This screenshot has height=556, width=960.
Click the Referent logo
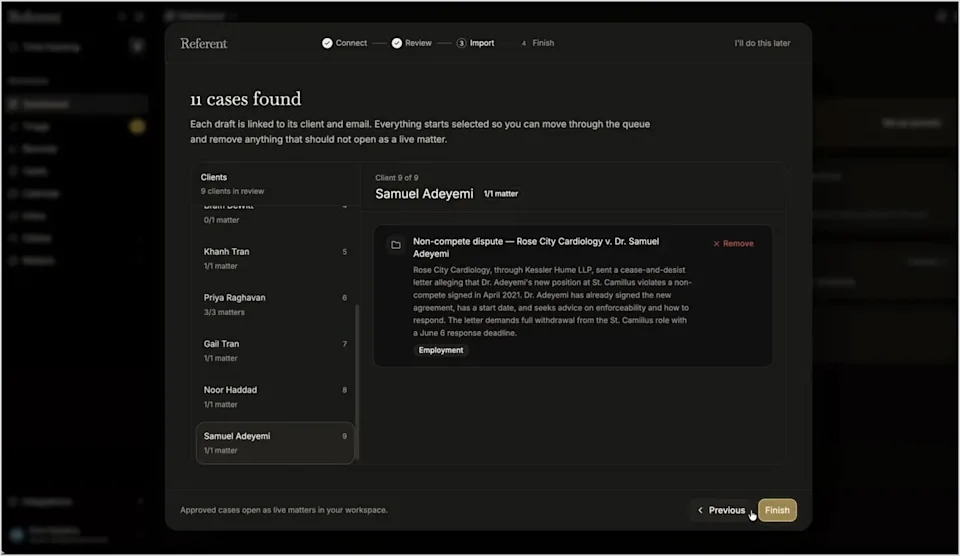(203, 43)
